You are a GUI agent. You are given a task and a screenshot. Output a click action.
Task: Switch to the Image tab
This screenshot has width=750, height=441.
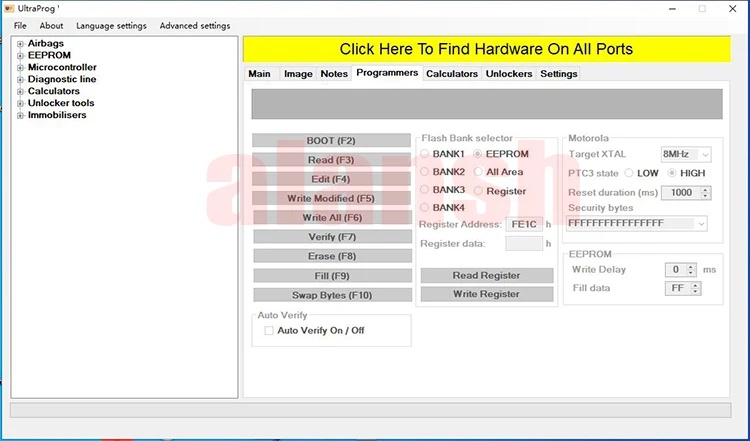[x=298, y=74]
